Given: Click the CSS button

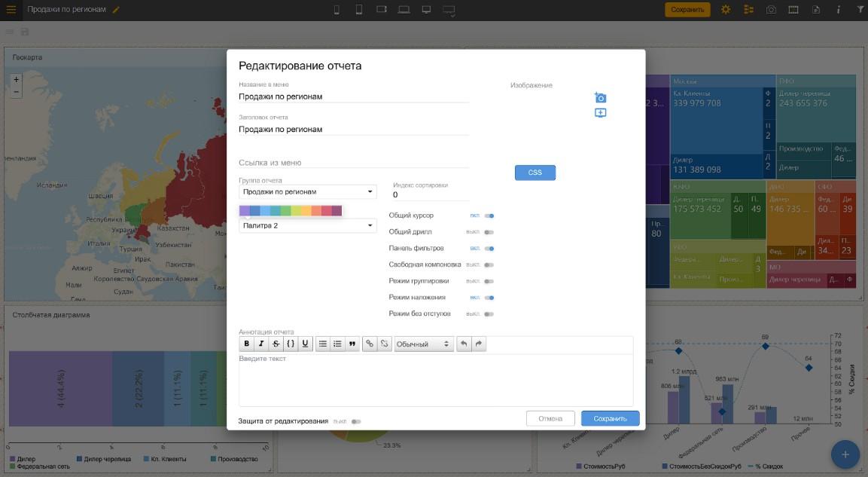Looking at the screenshot, I should point(535,173).
